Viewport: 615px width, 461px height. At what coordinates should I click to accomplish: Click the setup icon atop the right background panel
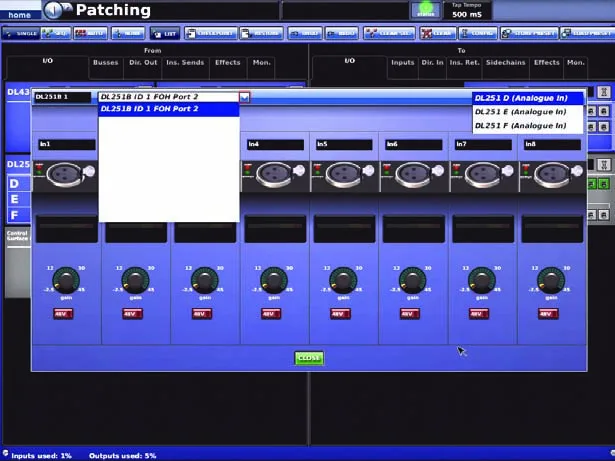click(x=604, y=92)
